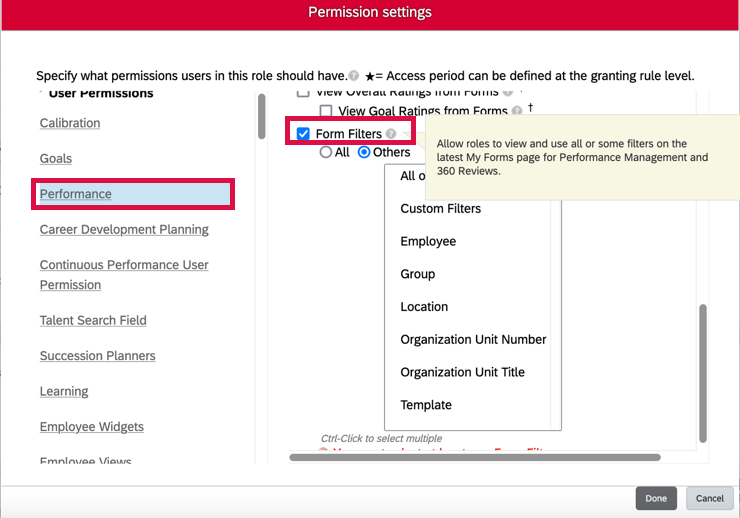Choose Custom Filters in the filter list
Viewport: 740px width, 518px height.
(x=440, y=209)
